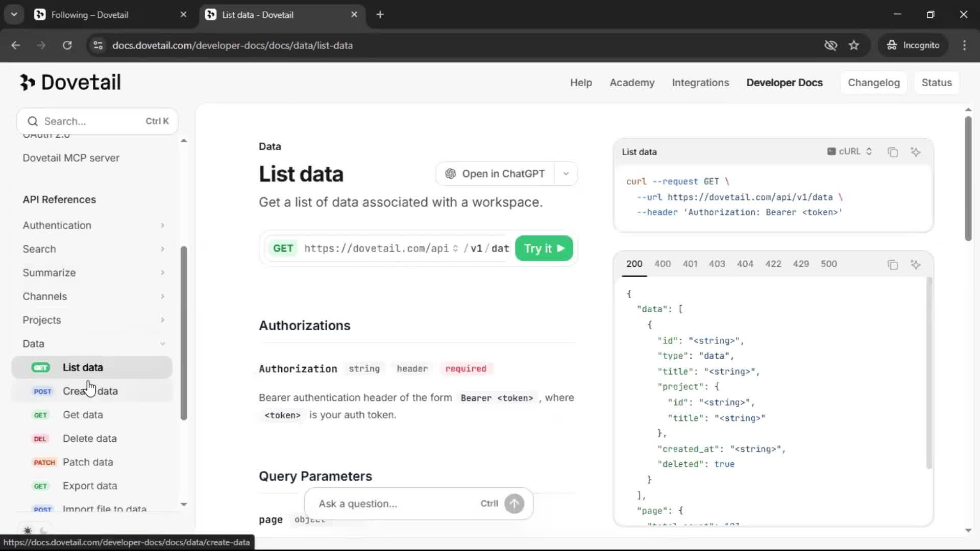Screen dimensions: 980x551
Task: Click the AI sparkle icon in response panel
Action: pos(916,264)
